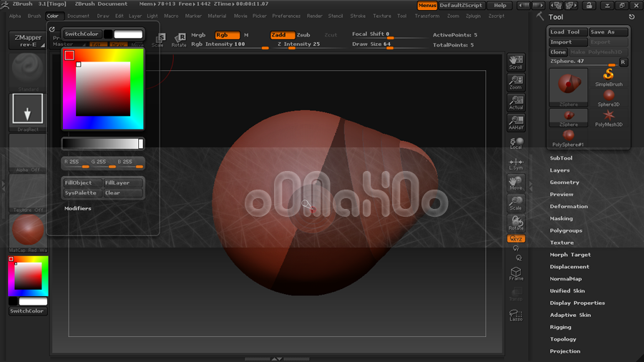644x362 pixels.
Task: Expand the Morph Target section
Action: click(570, 255)
